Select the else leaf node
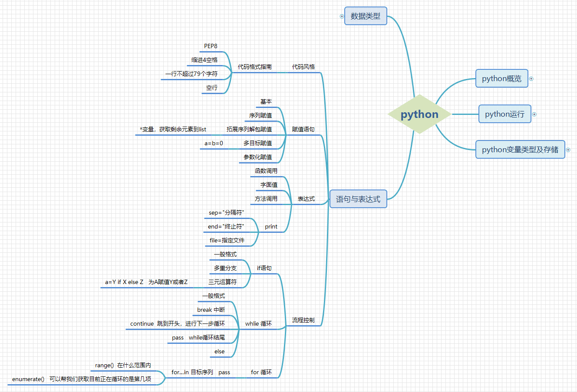Image resolution: width=577 pixels, height=392 pixels. tap(220, 351)
